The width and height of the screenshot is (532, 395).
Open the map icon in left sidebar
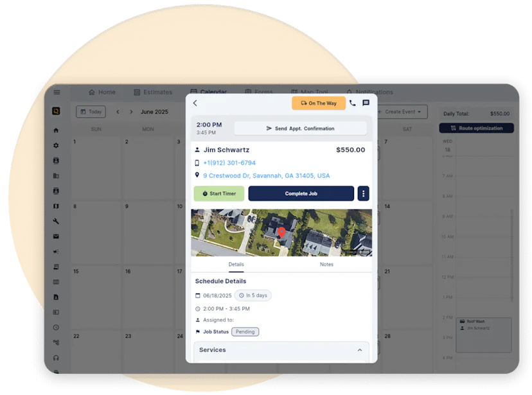(56, 206)
